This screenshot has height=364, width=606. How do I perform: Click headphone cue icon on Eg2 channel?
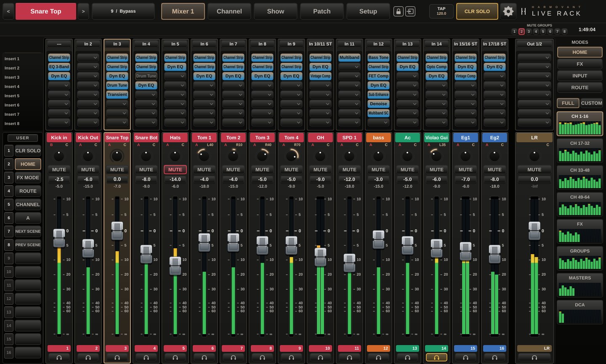pyautogui.click(x=494, y=357)
